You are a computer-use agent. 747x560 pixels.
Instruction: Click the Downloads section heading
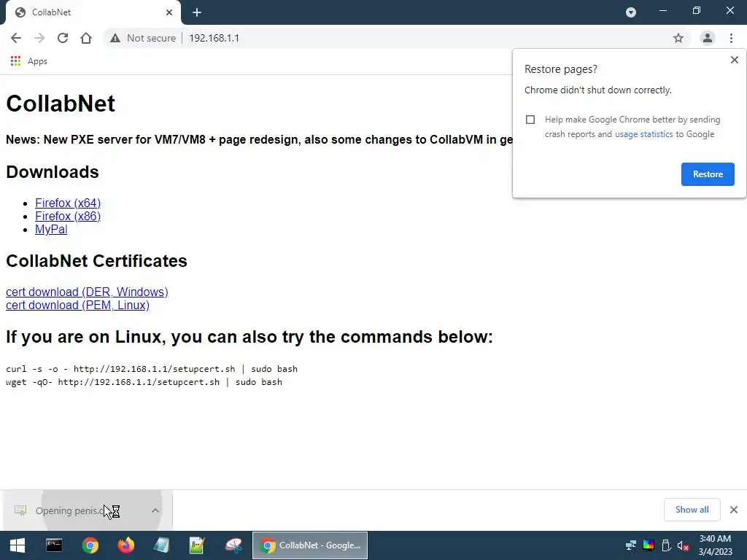tap(53, 172)
